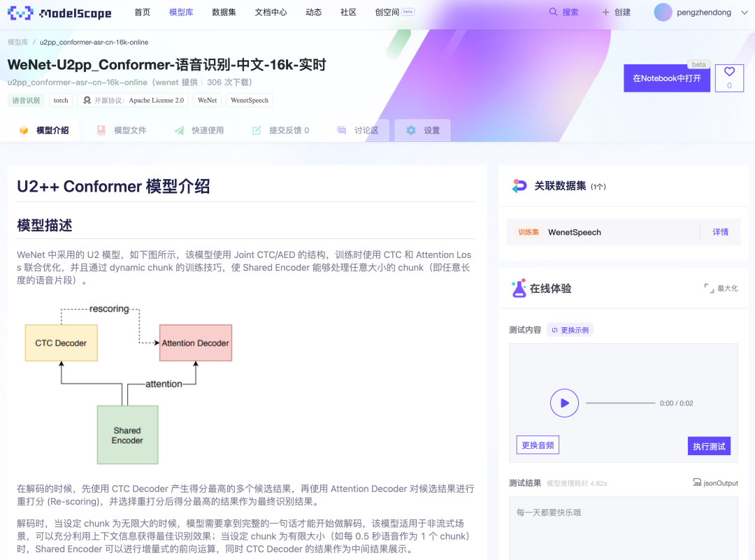Go to 文档中心 in the top navigation
This screenshot has height=560, width=755.
(x=270, y=12)
